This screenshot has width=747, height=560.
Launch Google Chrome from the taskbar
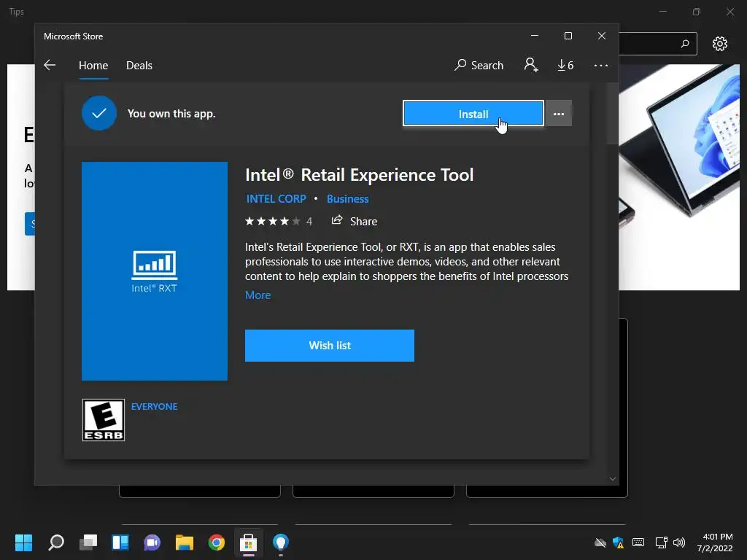(x=216, y=542)
